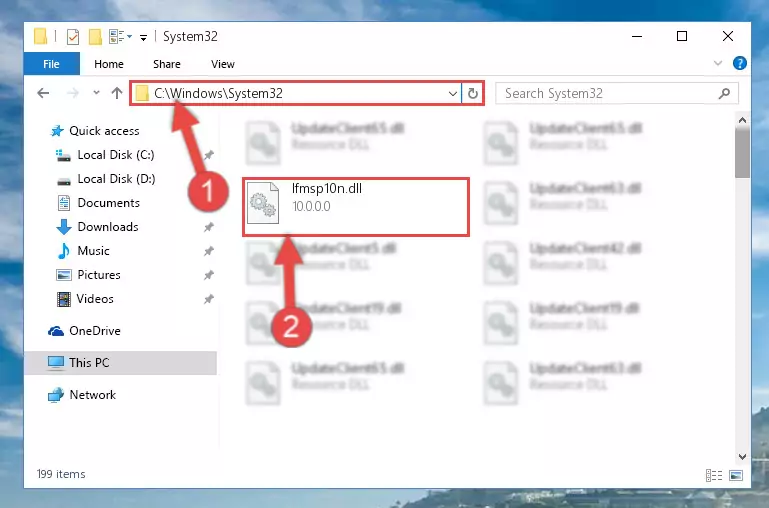
Task: Click the pin icon next to Downloads
Action: click(208, 227)
